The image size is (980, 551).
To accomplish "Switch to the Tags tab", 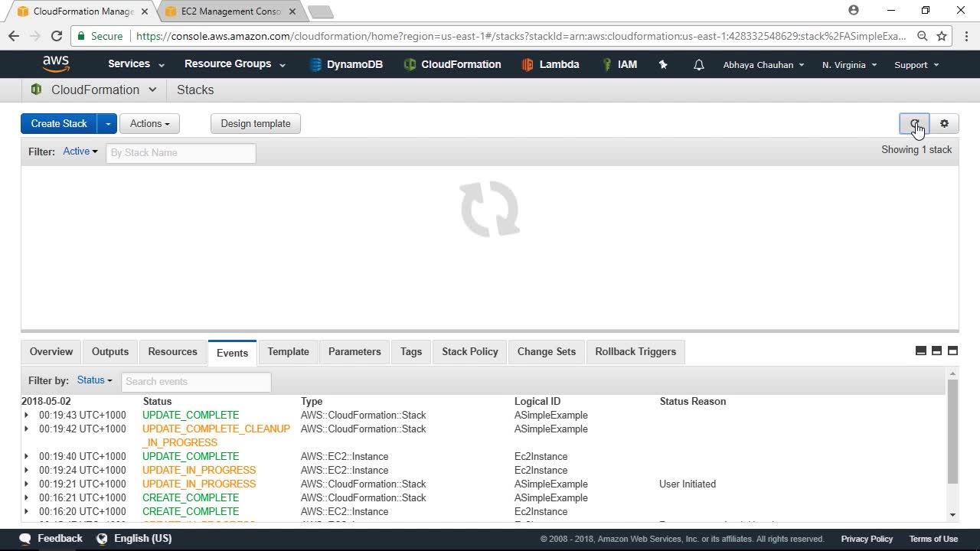I will pos(411,351).
